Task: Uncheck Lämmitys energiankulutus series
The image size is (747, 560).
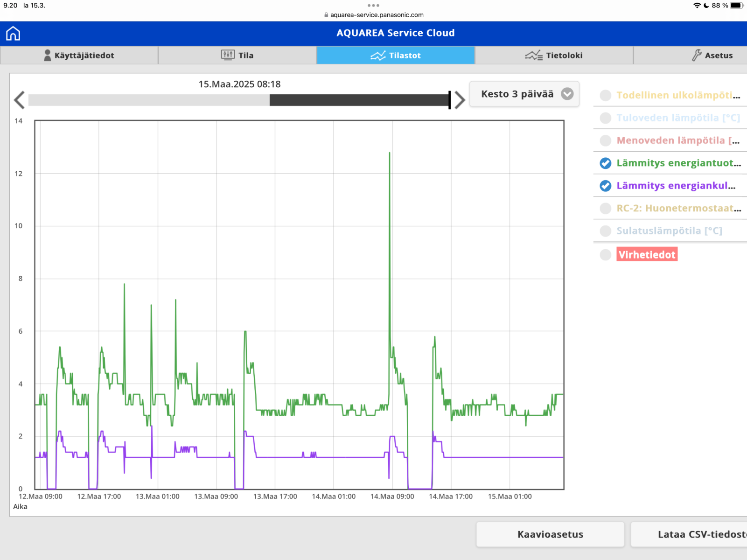Action: coord(605,186)
